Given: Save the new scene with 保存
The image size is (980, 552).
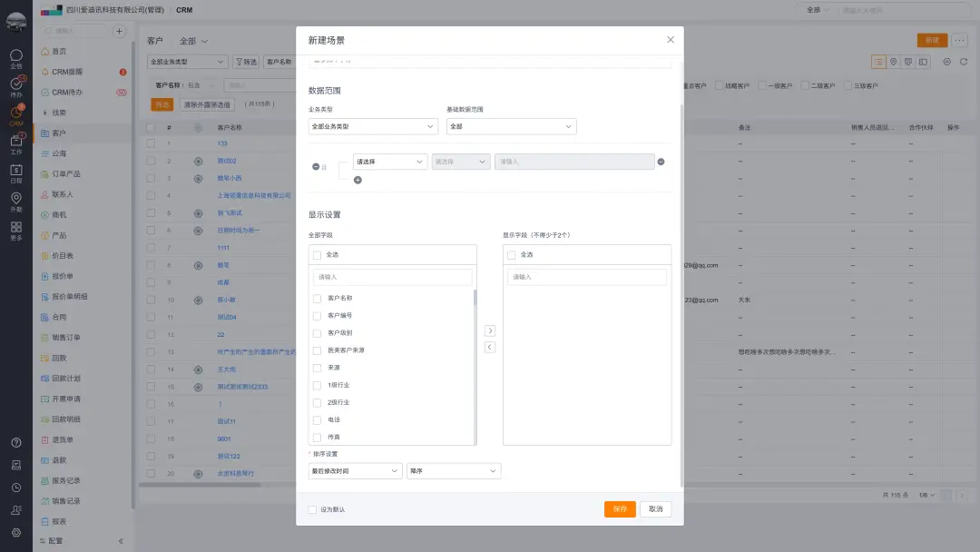Looking at the screenshot, I should (x=620, y=509).
